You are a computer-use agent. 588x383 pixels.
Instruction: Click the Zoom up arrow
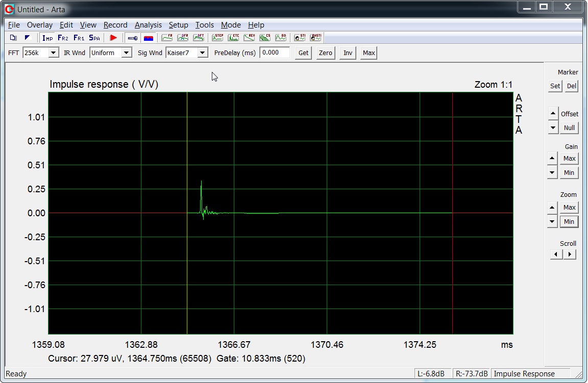(552, 207)
